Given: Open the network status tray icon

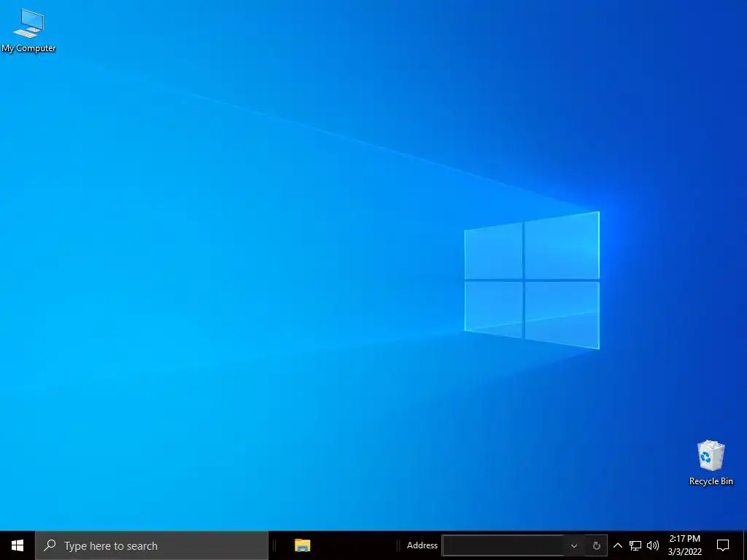Looking at the screenshot, I should 635,545.
